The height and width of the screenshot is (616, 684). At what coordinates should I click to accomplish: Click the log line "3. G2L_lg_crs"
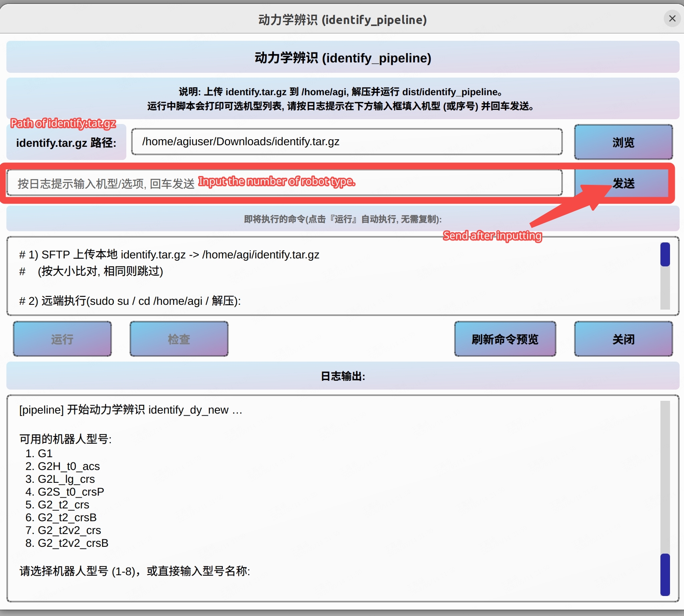tap(60, 479)
